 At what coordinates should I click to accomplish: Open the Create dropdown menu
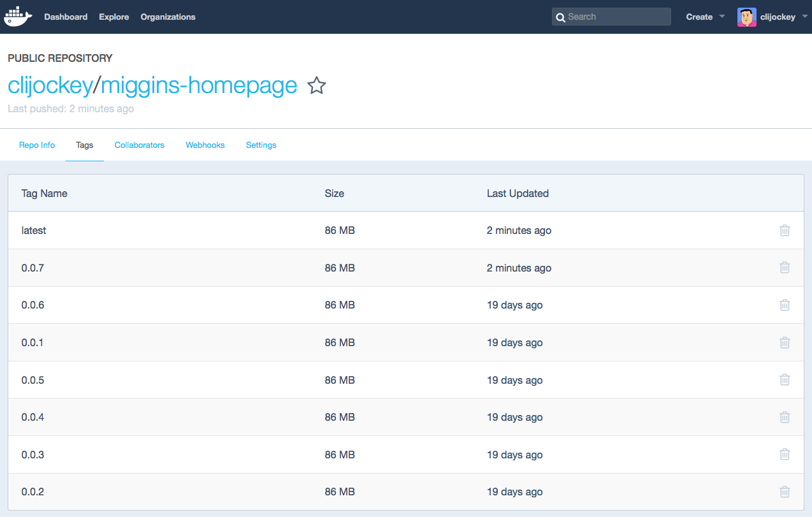pyautogui.click(x=705, y=17)
